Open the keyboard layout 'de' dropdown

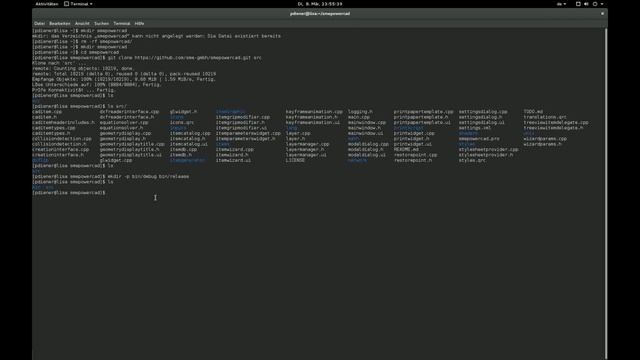click(x=561, y=4)
